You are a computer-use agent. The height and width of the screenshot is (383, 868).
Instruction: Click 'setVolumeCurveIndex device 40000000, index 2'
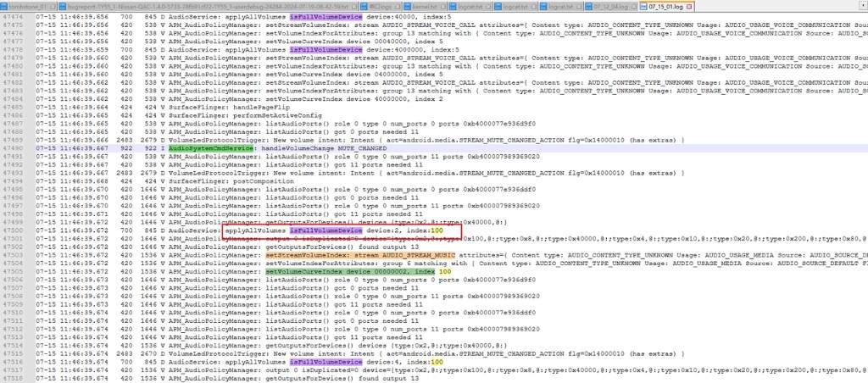coord(354,99)
